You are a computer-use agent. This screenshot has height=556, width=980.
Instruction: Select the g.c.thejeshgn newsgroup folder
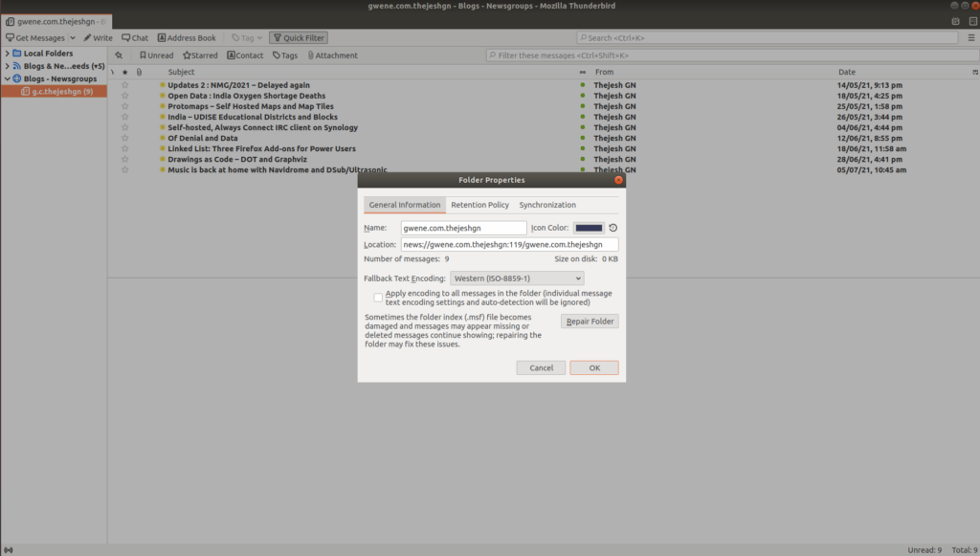(54, 91)
